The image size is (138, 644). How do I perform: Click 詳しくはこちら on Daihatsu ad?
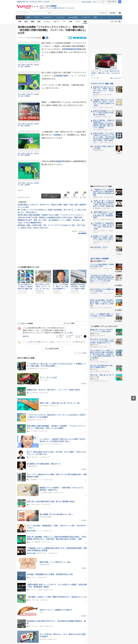[x=116, y=78]
